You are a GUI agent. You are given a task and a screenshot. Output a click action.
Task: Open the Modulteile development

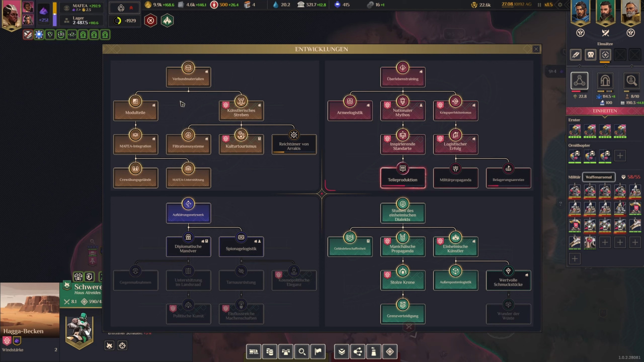point(135,111)
